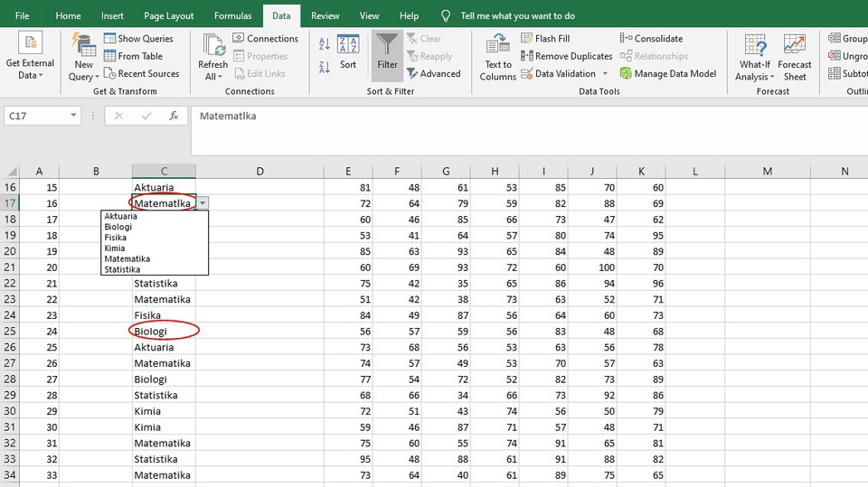Click the Ungroup outline icon
Screen dimensions: 868x487
pos(835,56)
